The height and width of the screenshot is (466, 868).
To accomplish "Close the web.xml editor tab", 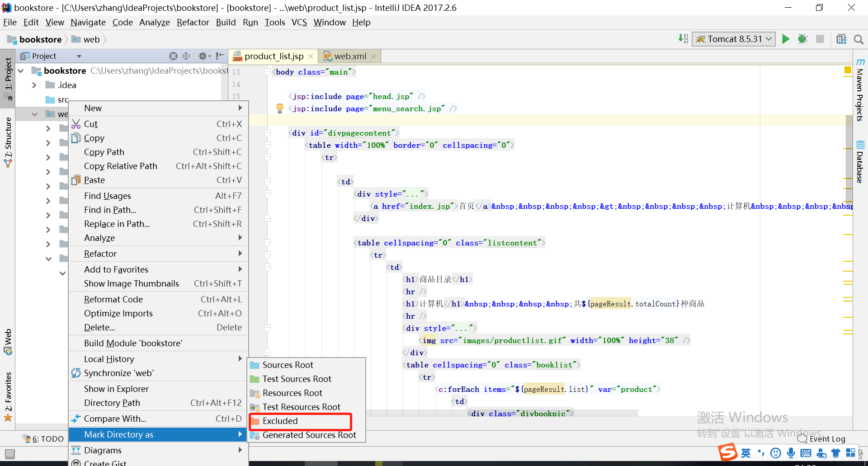I will 373,56.
